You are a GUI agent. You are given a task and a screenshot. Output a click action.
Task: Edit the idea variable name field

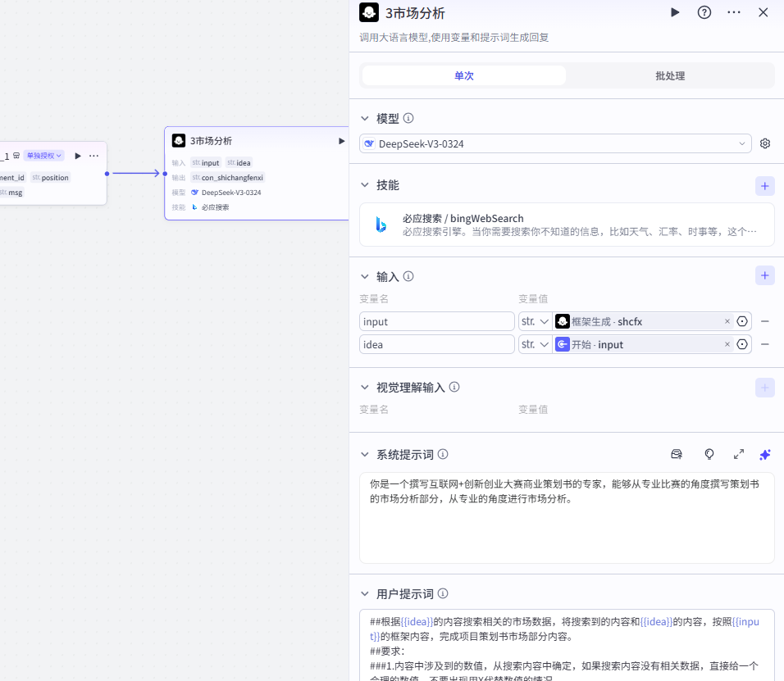(436, 344)
